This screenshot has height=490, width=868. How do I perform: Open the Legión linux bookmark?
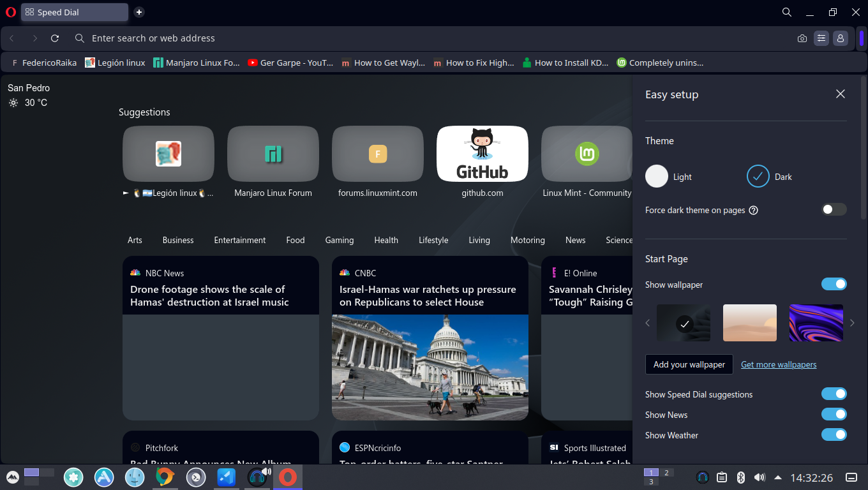click(115, 63)
